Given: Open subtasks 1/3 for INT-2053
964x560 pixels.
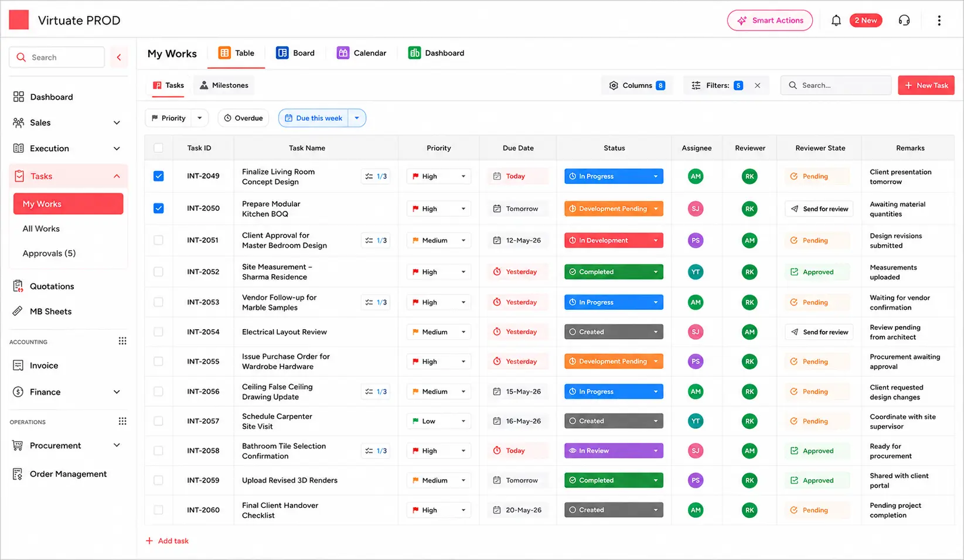Looking at the screenshot, I should [x=376, y=302].
